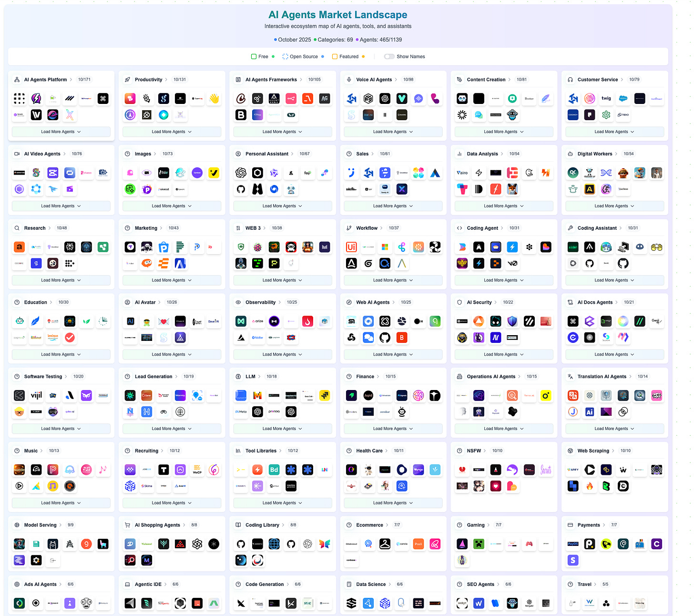Load more agents in AI Docs Agents card
The width and height of the screenshot is (694, 616).
coord(614,354)
